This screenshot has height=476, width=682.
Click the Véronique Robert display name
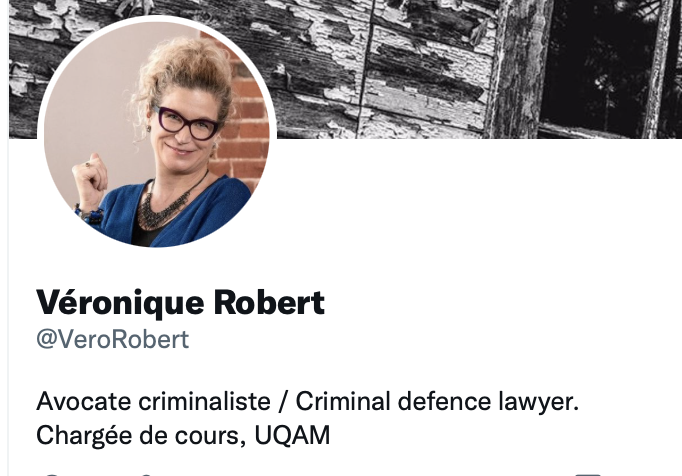pos(181,302)
